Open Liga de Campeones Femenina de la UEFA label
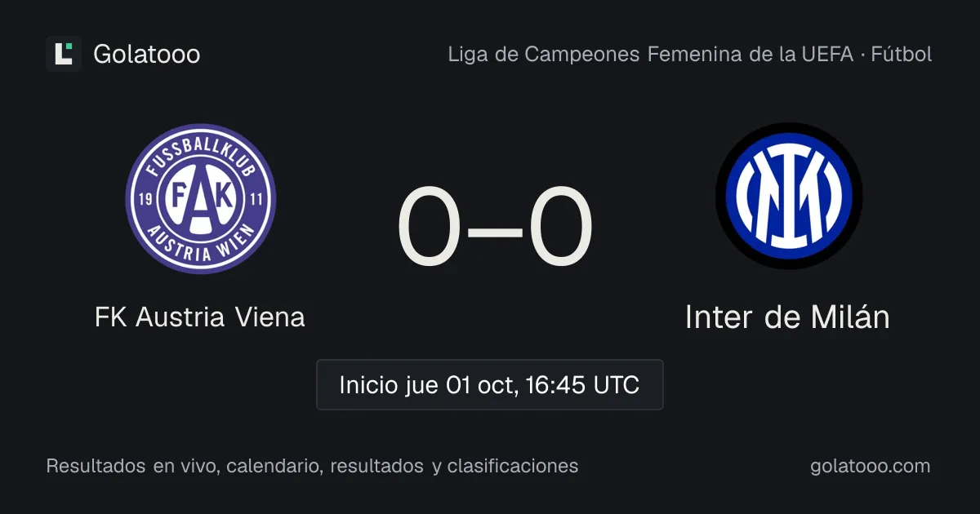The image size is (980, 514). tap(648, 55)
